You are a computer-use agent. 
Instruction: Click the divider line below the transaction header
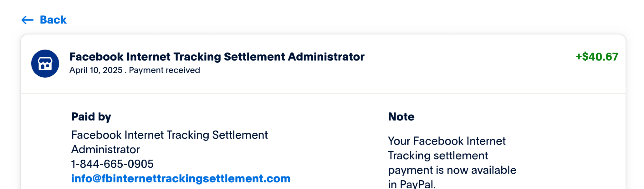pos(323,93)
